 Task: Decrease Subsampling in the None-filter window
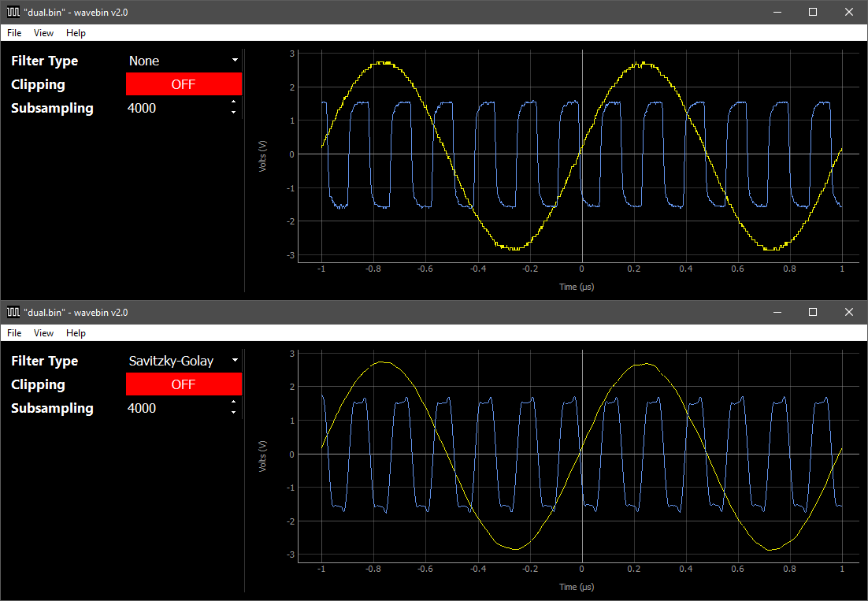pos(234,113)
